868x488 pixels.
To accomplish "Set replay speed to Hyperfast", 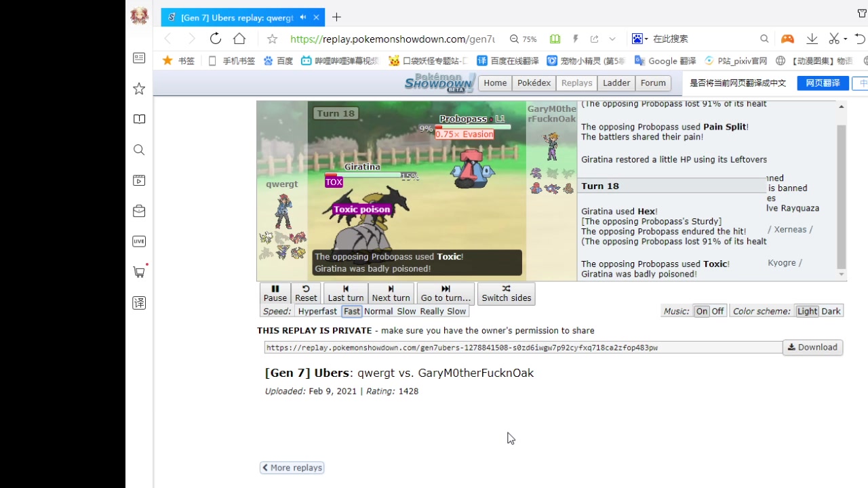I will 317,311.
